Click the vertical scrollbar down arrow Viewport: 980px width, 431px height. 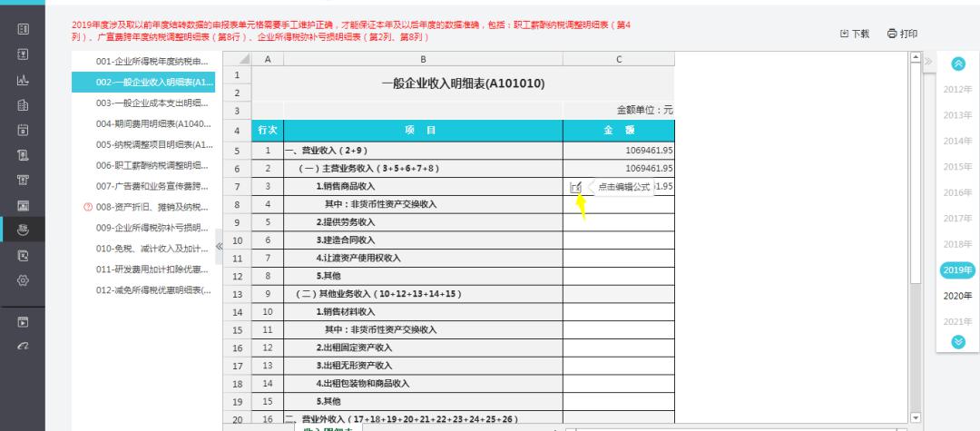[916, 417]
